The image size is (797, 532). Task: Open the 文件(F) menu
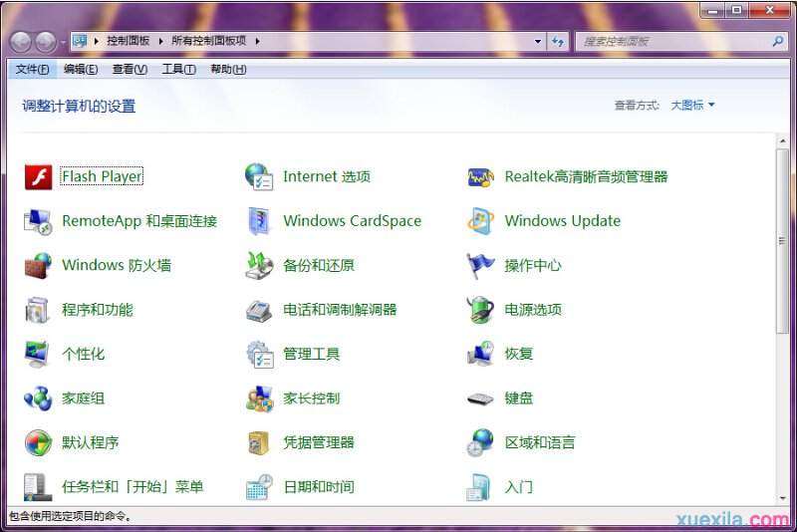tap(32, 69)
